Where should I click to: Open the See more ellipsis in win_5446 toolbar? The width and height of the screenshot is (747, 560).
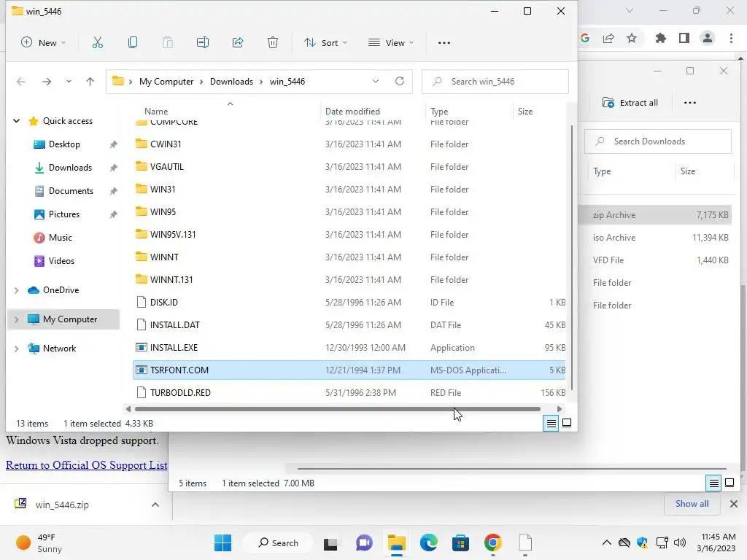click(444, 43)
